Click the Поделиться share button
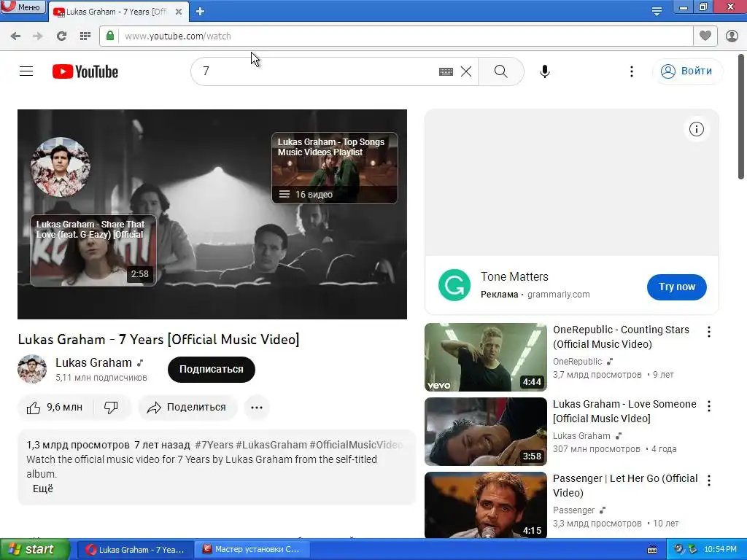 click(x=187, y=408)
